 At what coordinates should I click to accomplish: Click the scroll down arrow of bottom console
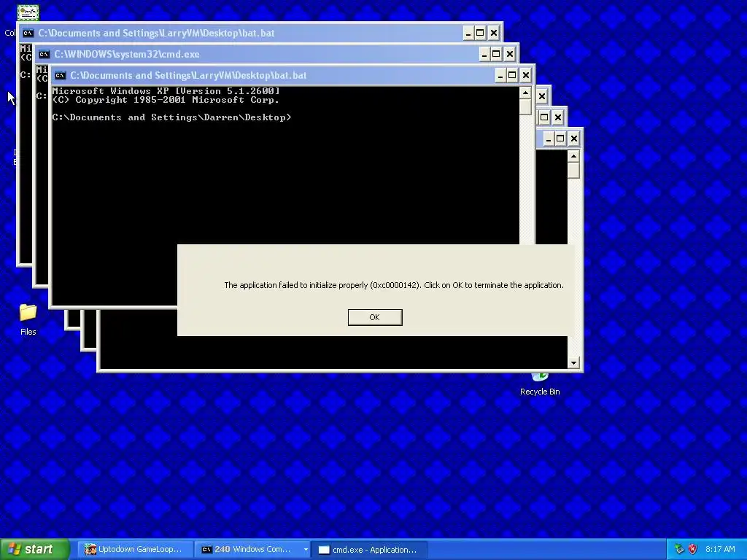tap(573, 363)
